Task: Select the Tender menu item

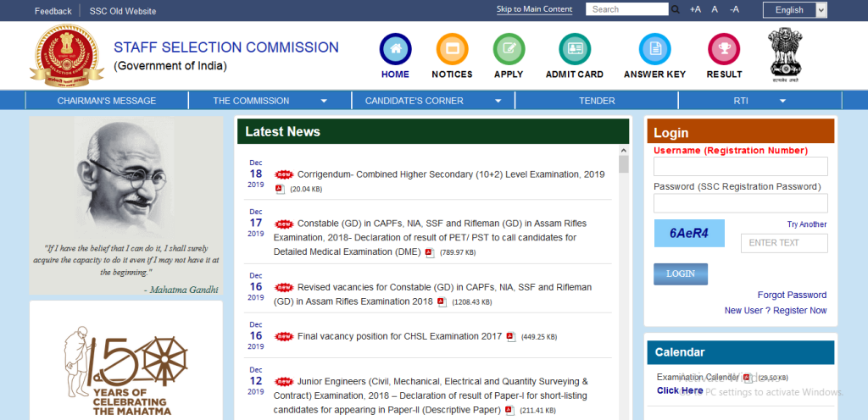Action: [597, 101]
